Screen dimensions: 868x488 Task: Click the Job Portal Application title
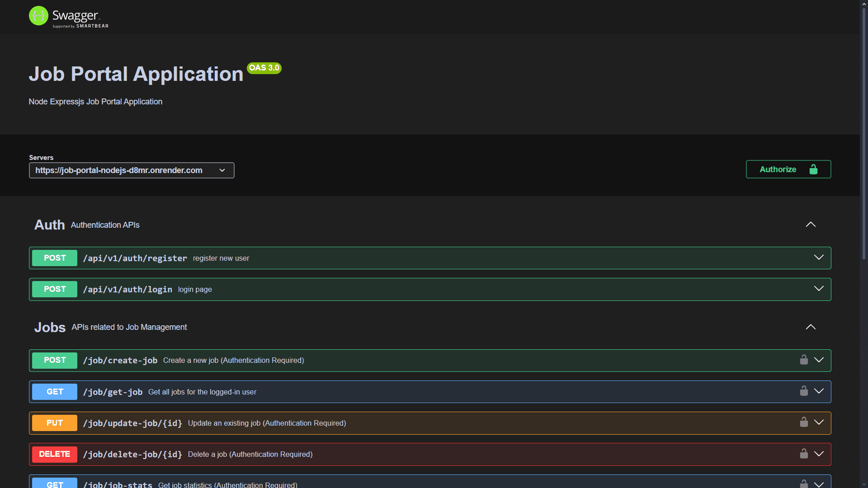click(136, 74)
